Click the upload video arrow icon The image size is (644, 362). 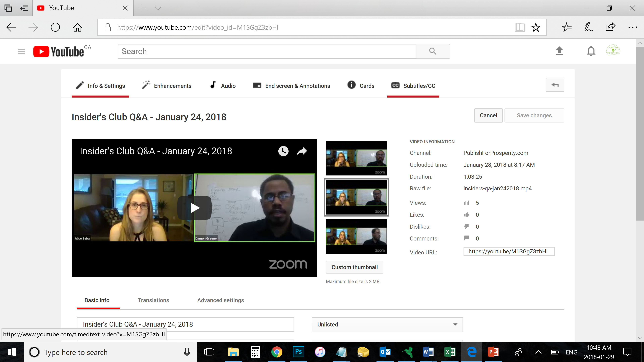[x=559, y=51]
